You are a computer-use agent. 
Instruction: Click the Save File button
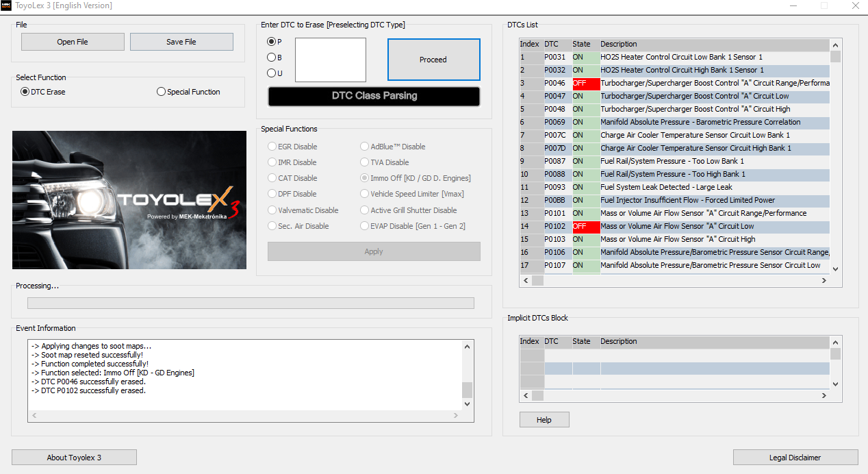(181, 42)
